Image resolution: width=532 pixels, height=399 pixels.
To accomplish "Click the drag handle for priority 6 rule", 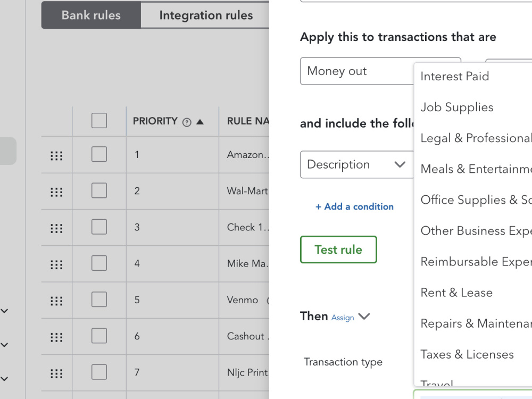I will pyautogui.click(x=56, y=337).
